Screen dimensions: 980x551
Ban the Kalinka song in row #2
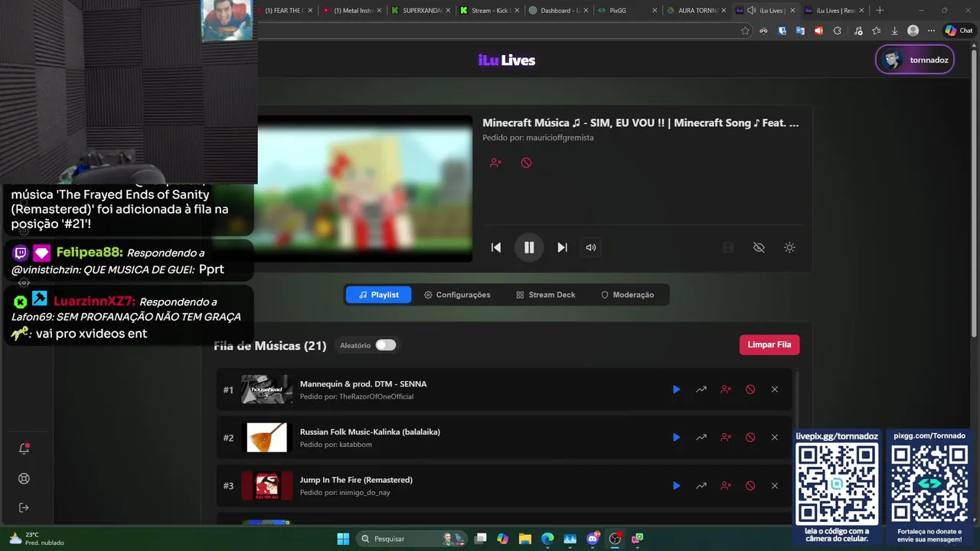pos(750,438)
